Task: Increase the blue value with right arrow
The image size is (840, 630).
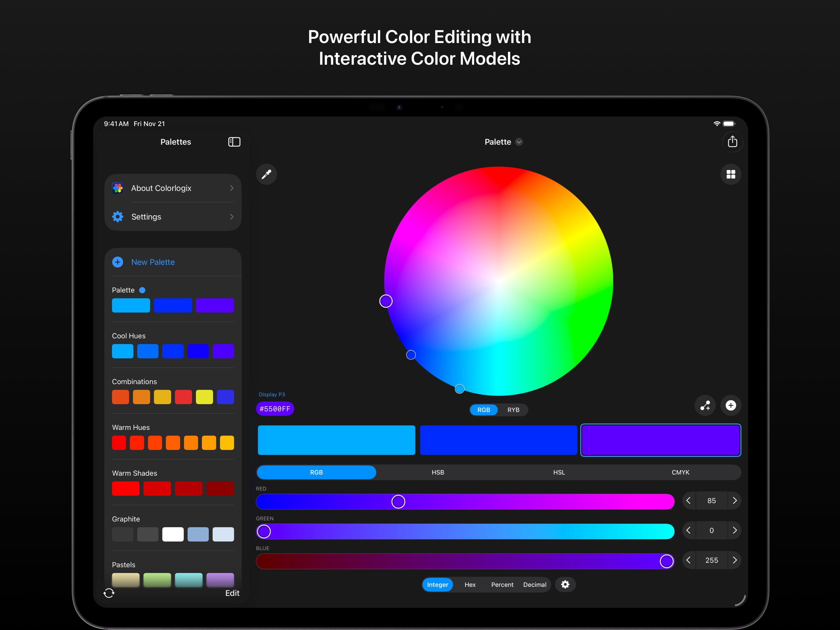Action: (x=735, y=560)
